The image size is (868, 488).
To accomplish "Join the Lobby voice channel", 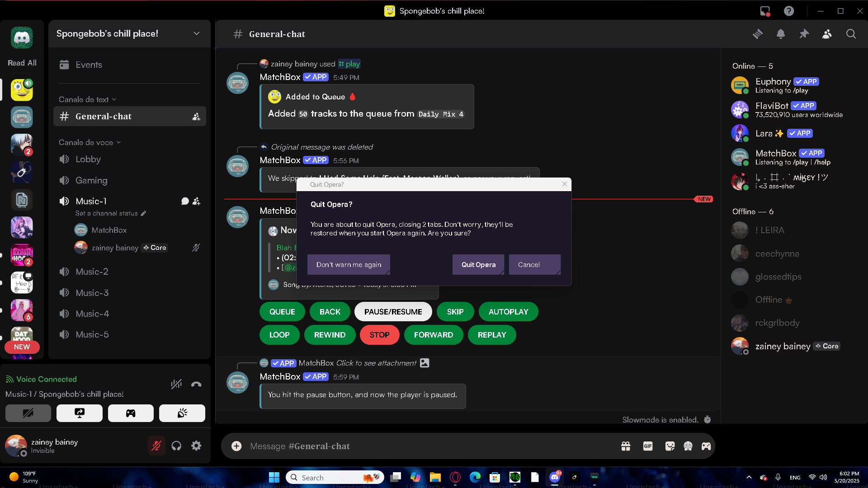I will [x=88, y=159].
